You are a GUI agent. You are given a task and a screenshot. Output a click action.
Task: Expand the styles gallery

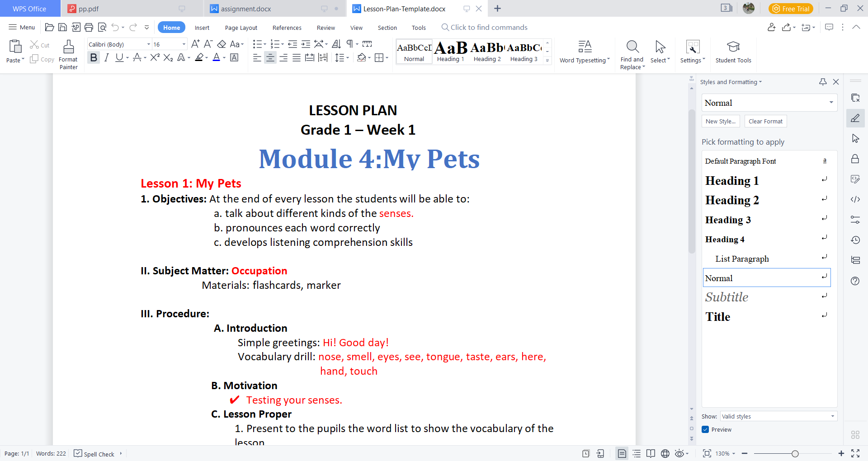(x=547, y=60)
